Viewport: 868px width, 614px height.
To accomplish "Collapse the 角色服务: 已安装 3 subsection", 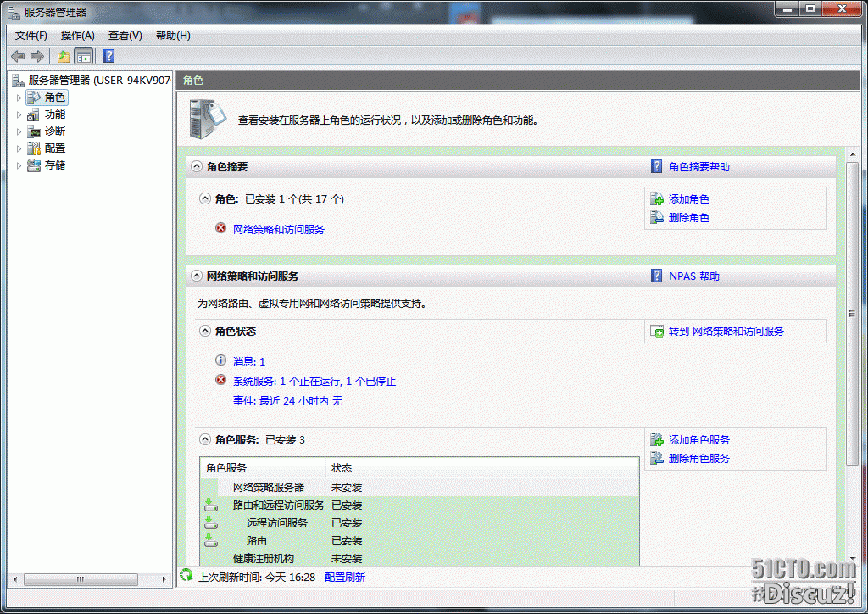I will pyautogui.click(x=205, y=439).
